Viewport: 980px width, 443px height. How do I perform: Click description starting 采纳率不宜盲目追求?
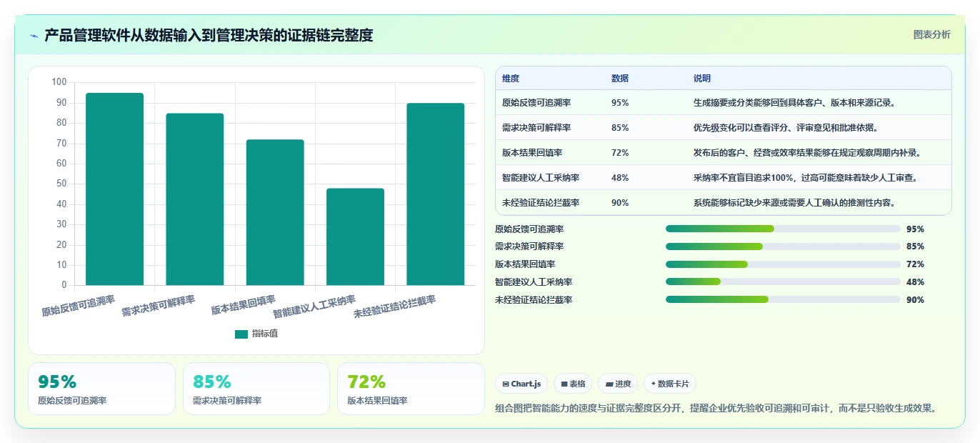coord(806,178)
